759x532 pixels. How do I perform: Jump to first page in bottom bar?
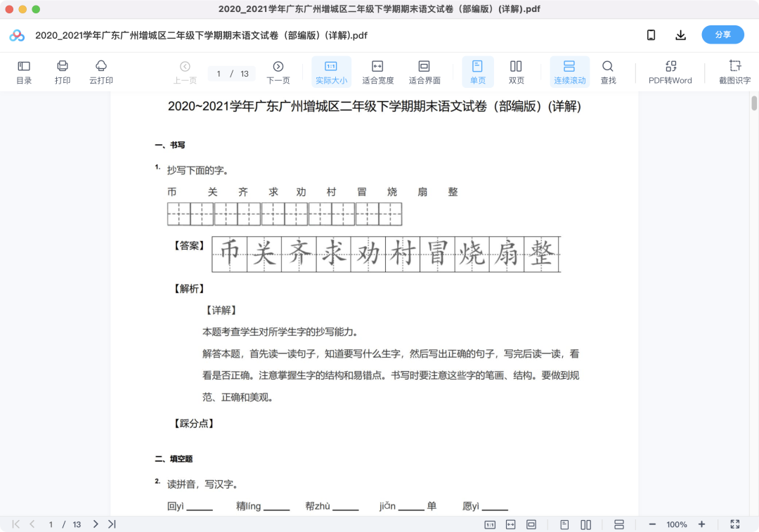pyautogui.click(x=16, y=524)
